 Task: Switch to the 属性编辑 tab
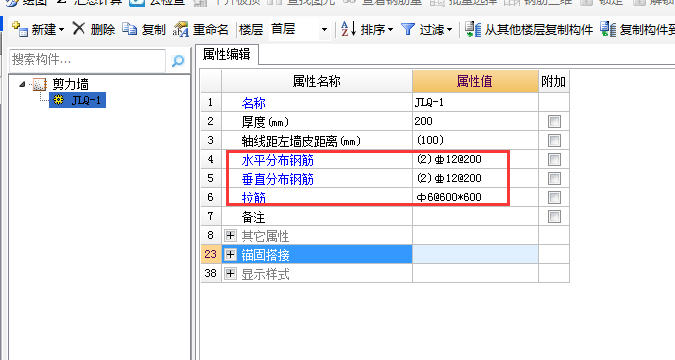click(x=227, y=55)
